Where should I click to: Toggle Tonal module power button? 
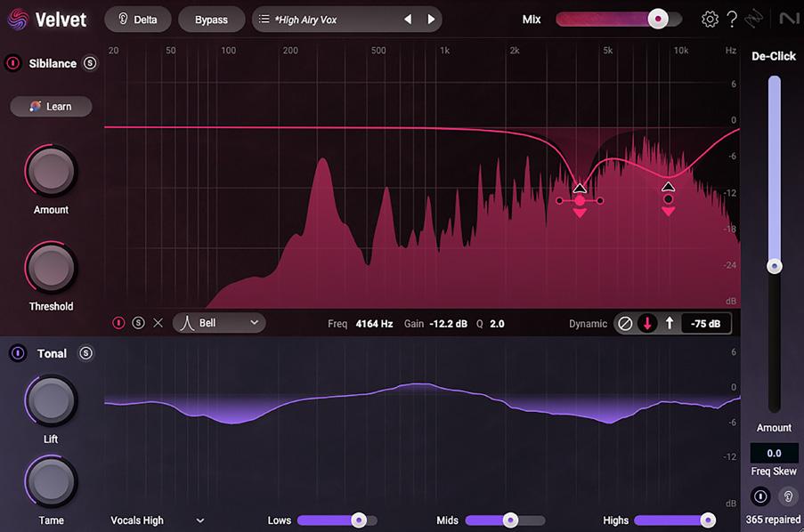point(18,353)
